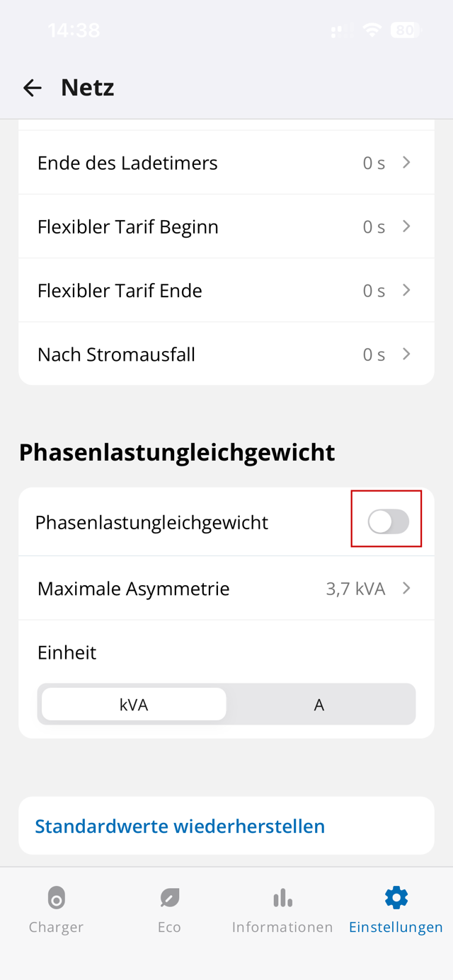Tap the Wi-Fi status icon

pos(371,30)
